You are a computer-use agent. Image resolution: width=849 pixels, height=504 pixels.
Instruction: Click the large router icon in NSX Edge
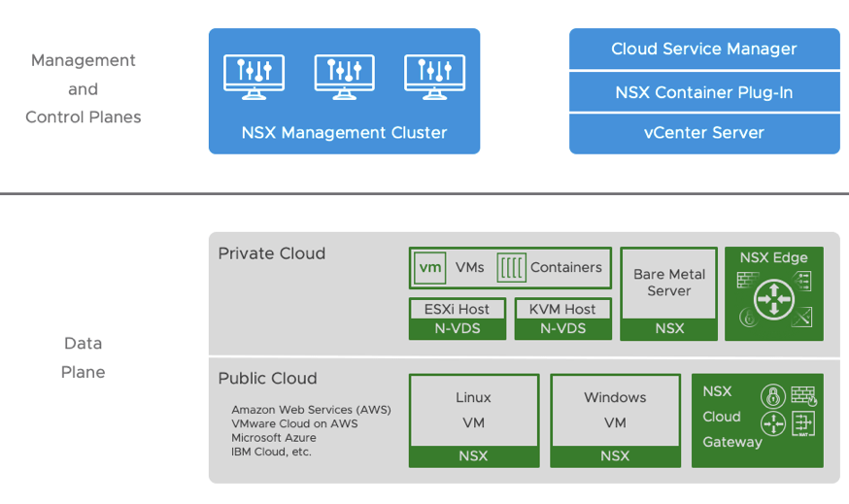click(774, 297)
